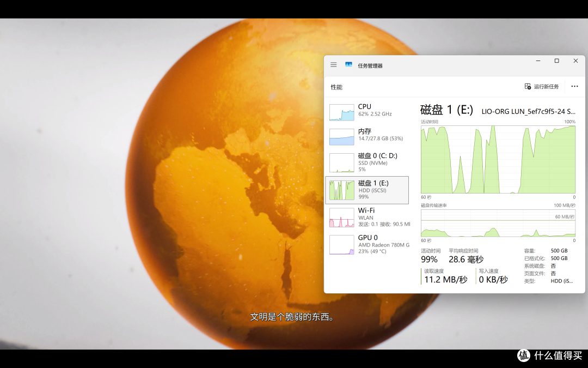Click the 性能 page heading

click(x=336, y=87)
